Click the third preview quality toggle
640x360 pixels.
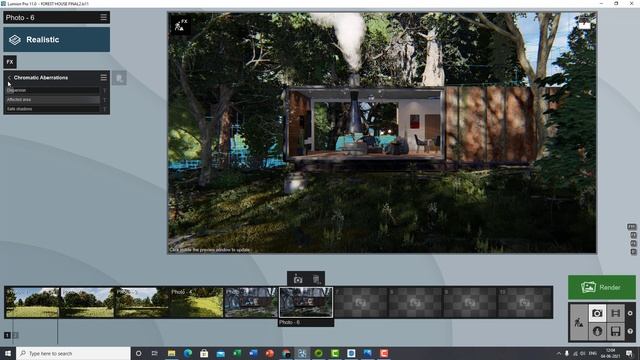pyautogui.click(x=633, y=244)
